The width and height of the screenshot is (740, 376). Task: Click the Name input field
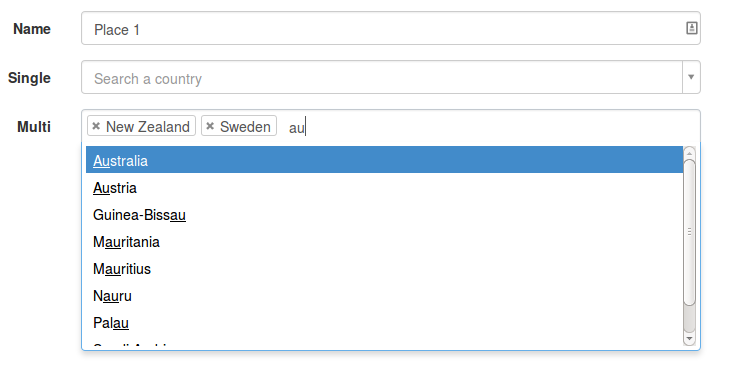391,29
